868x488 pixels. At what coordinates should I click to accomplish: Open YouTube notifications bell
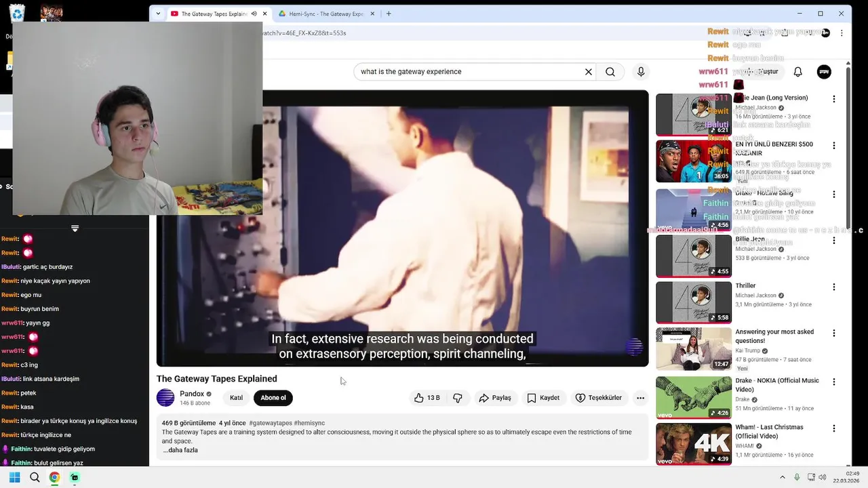(798, 72)
